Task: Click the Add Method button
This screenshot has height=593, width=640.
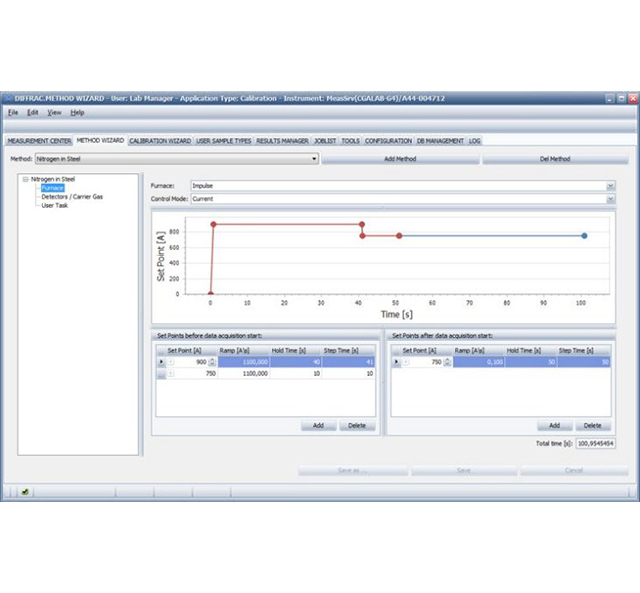Action: click(400, 159)
